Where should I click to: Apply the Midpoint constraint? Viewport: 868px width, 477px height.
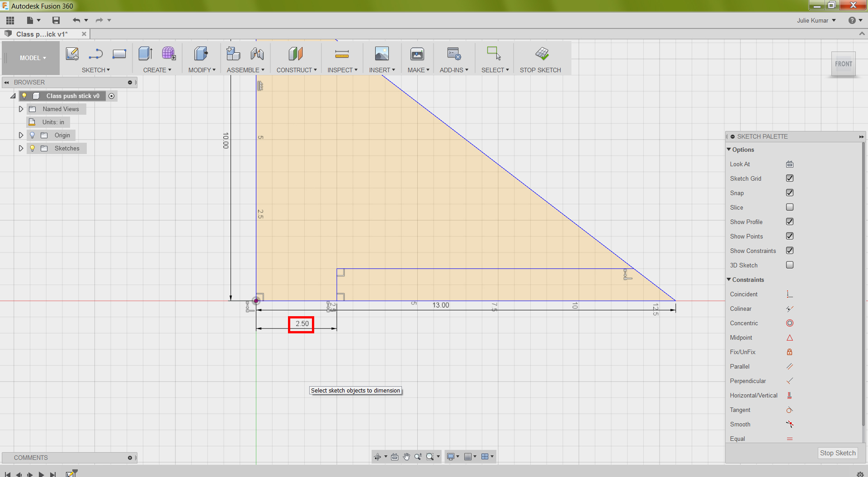790,338
